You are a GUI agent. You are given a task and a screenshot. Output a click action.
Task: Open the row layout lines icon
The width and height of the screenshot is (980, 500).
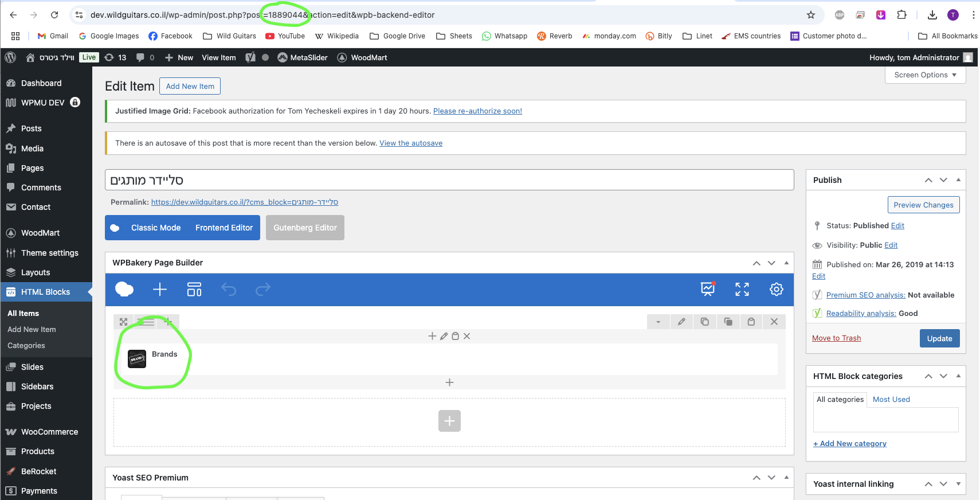click(146, 322)
